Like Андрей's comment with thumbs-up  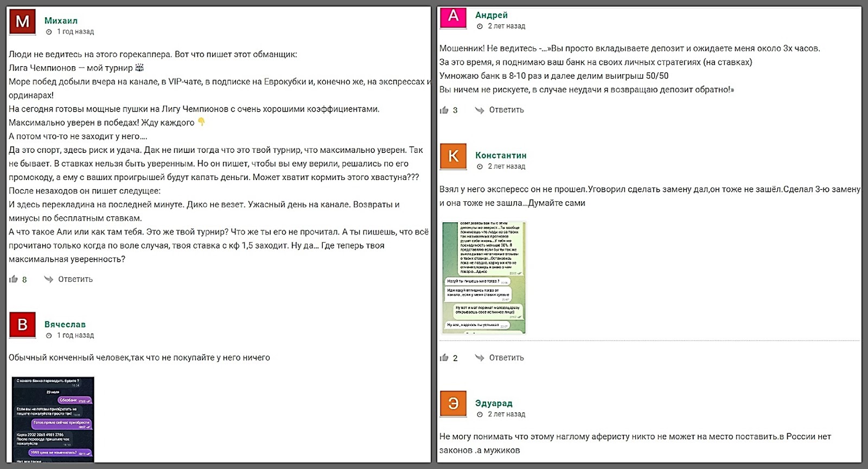[x=444, y=110]
